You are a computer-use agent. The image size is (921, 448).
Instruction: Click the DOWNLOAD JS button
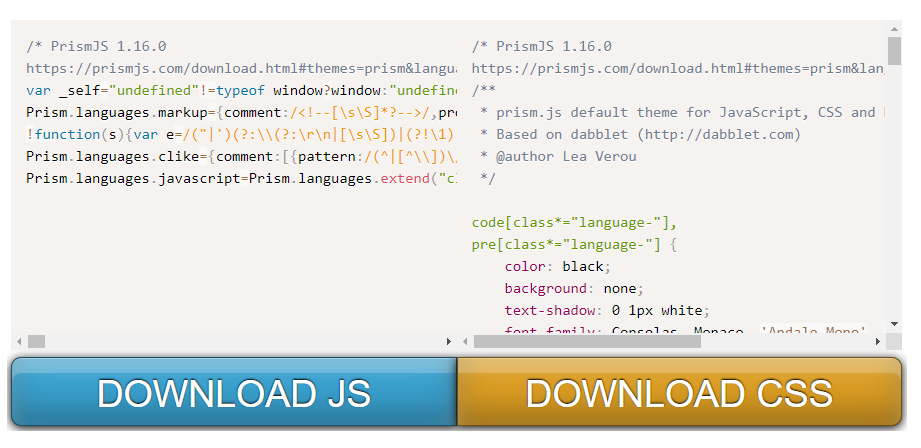pos(234,392)
